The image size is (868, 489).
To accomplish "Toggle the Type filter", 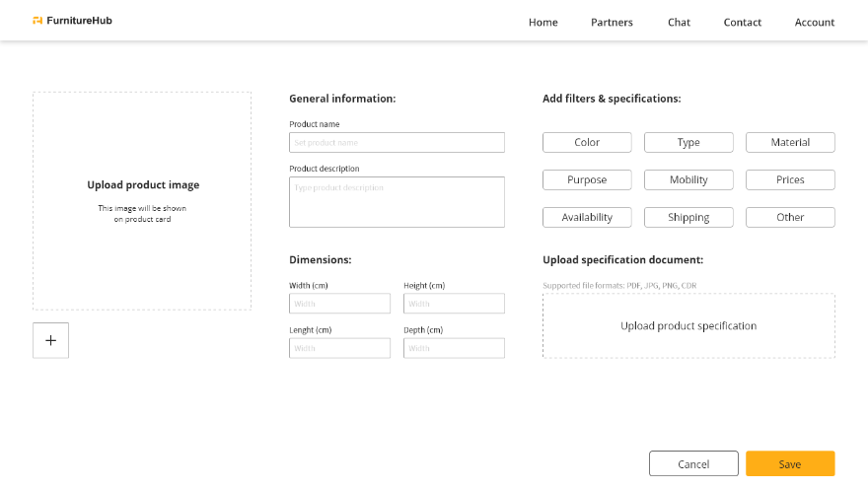I will click(x=688, y=142).
